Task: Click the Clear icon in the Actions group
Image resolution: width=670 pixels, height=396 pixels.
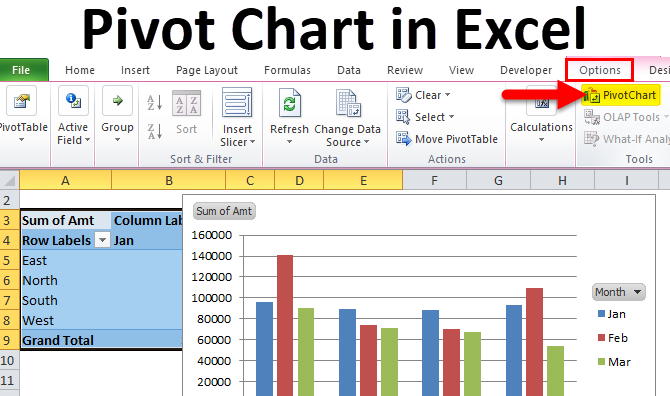Action: coord(403,95)
